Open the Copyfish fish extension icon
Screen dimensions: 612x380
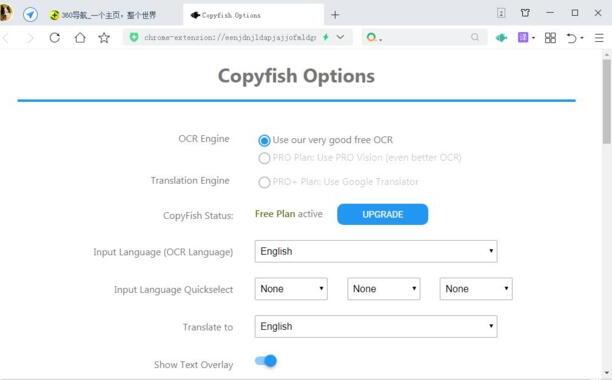501,38
